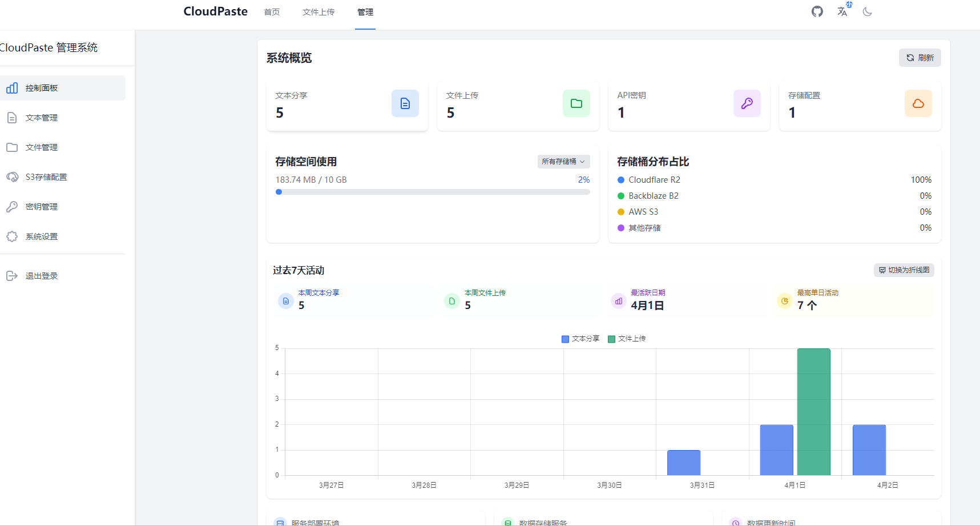
Task: Open 文件管理 folder icon in sidebar
Action: tap(13, 147)
